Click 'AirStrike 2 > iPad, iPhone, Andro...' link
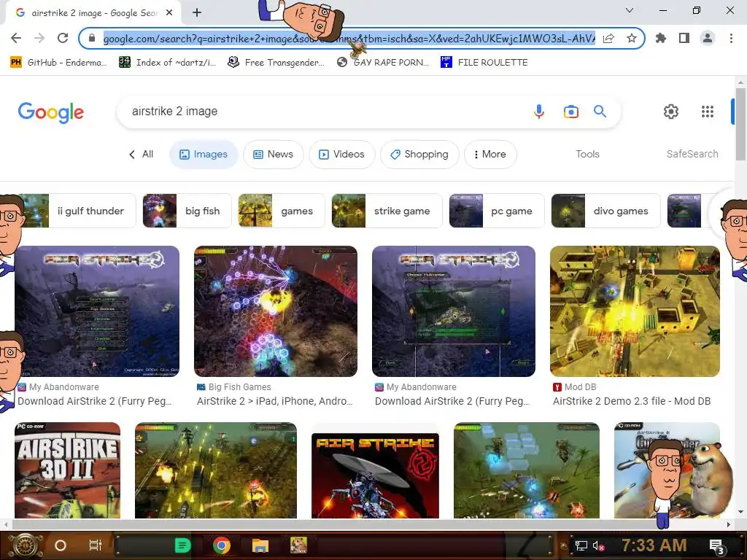Screen dimensions: 747x560 (274, 402)
